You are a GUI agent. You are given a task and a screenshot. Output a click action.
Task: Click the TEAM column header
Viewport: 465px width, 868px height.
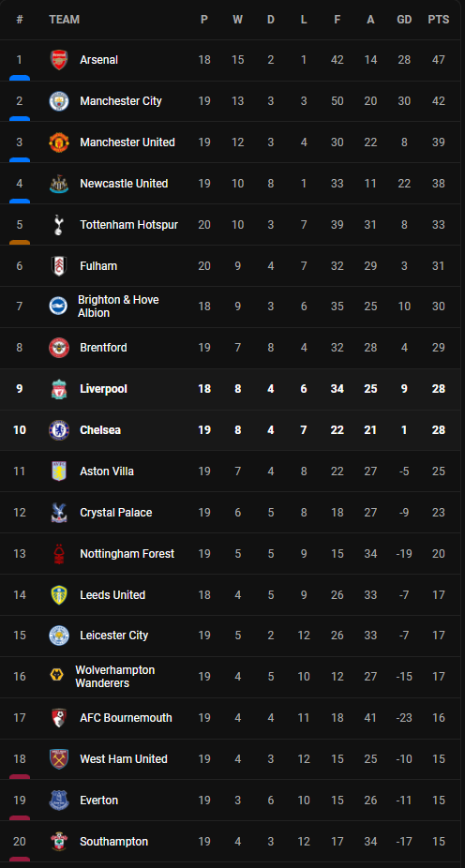pos(64,20)
